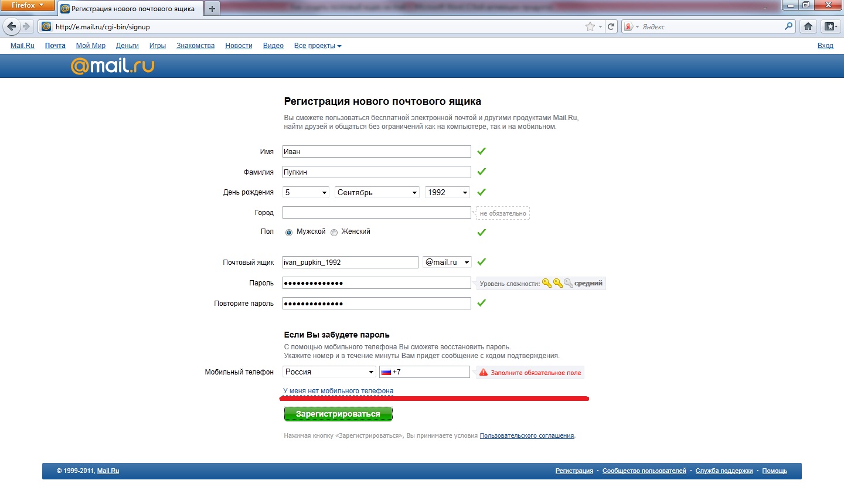
Task: Open the address bar history dropdown arrow
Action: (600, 26)
